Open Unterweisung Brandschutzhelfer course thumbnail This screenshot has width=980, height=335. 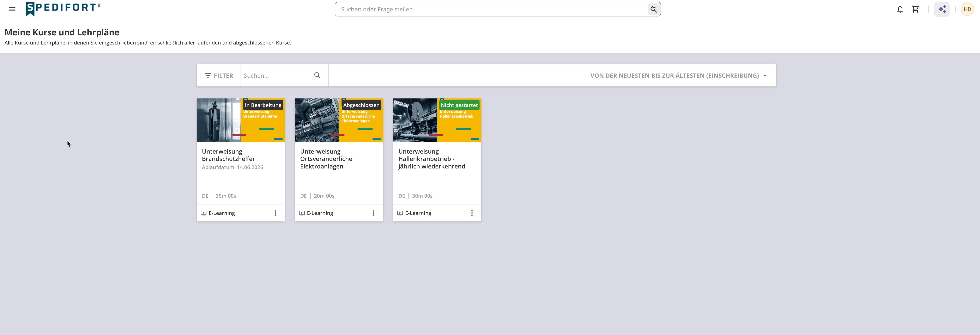point(240,120)
